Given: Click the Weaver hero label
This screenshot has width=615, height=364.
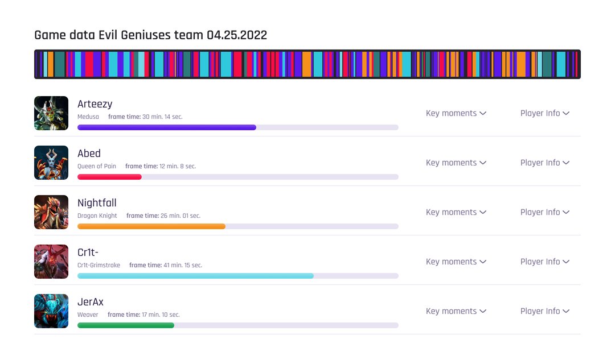Looking at the screenshot, I should point(88,315).
